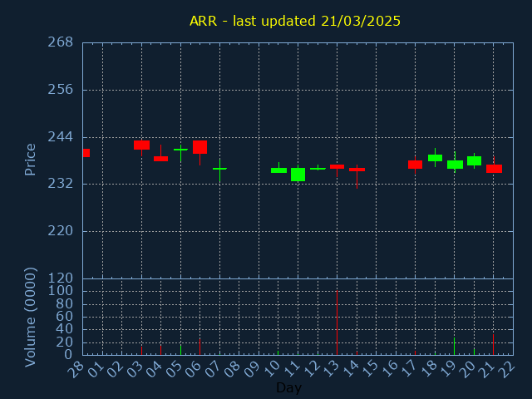Click the day label "21" on the x-axis
Image resolution: width=532 pixels, height=399 pixels.
(x=487, y=369)
